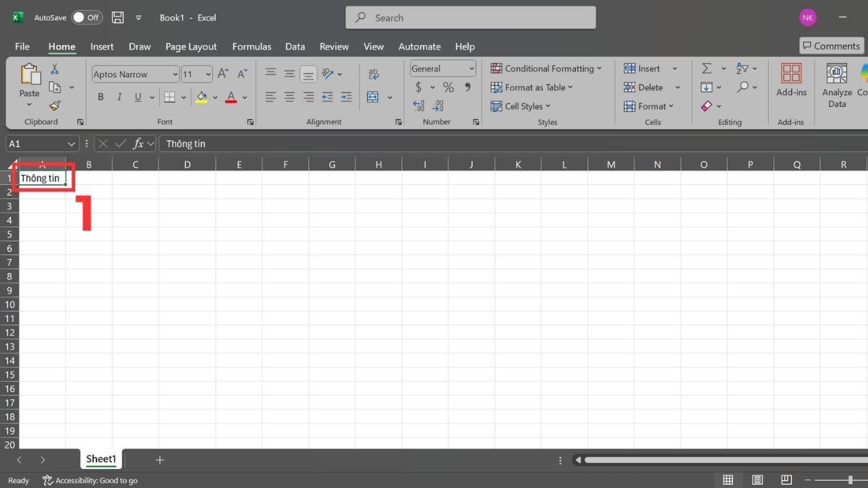Click the AutoSum icon
Viewport: 868px width, 488px height.
707,68
